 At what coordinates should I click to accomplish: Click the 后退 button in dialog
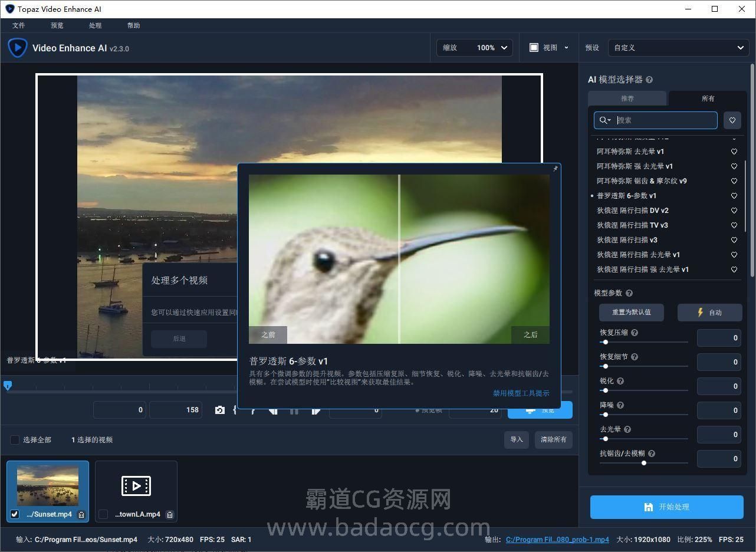pos(179,339)
